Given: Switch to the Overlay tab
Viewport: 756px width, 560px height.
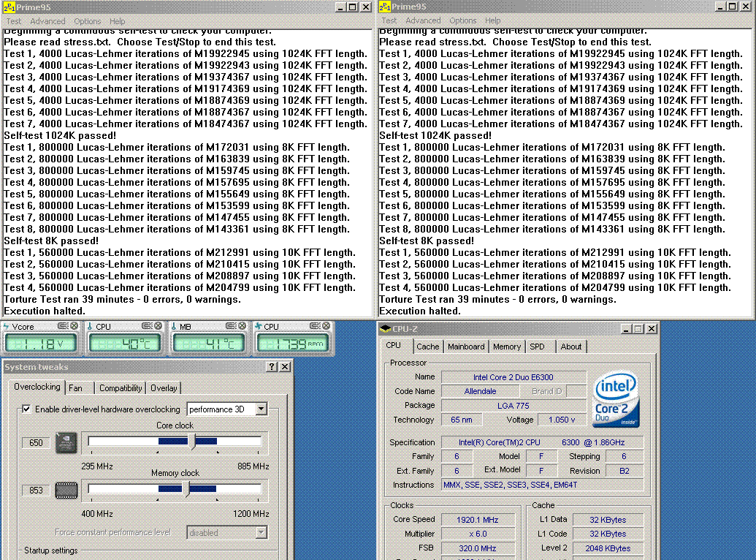Looking at the screenshot, I should [164, 388].
